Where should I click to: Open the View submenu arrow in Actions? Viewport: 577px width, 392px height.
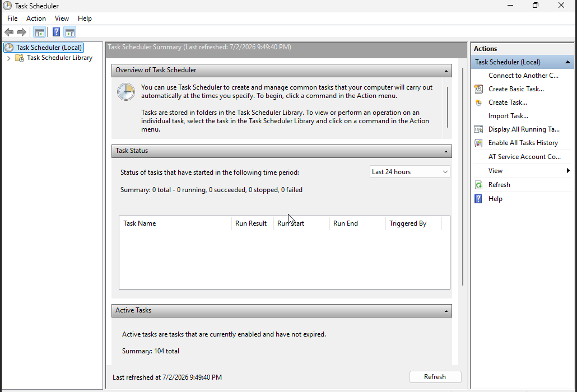coord(568,171)
